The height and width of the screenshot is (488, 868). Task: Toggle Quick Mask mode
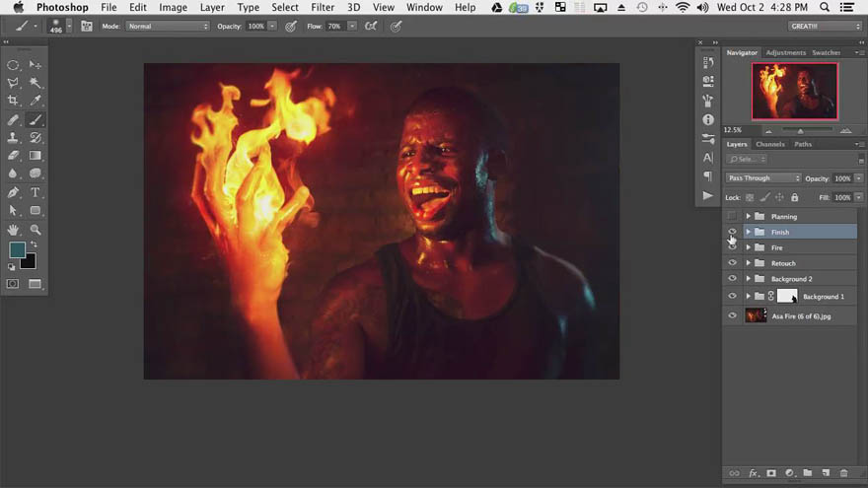click(x=13, y=284)
